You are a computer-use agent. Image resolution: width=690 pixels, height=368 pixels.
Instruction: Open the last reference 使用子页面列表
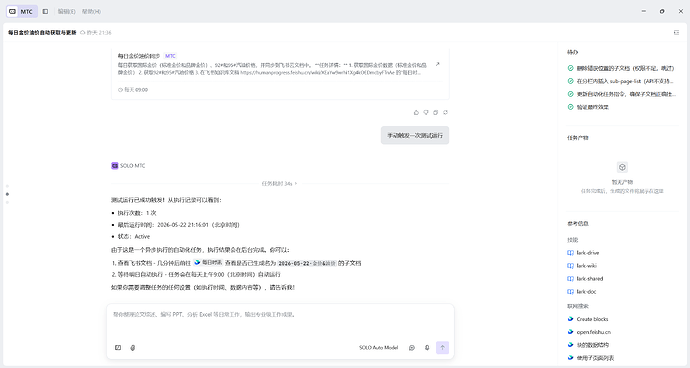595,358
